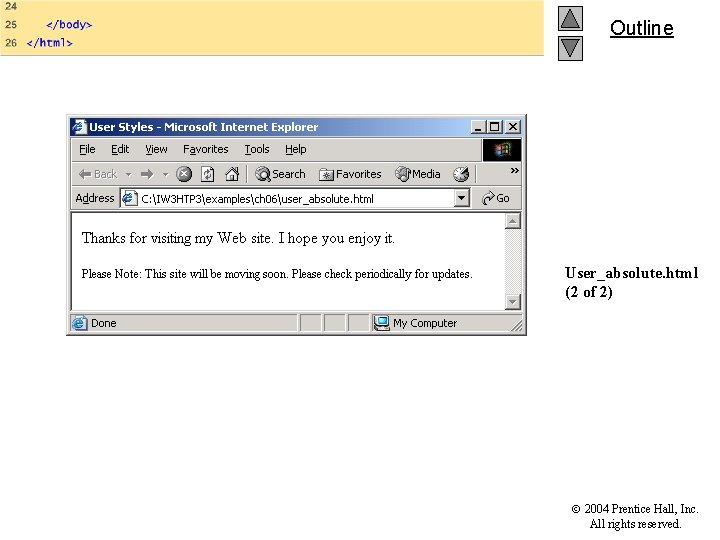Click the My Computer zone icon
This screenshot has height=540, width=720.
[381, 323]
